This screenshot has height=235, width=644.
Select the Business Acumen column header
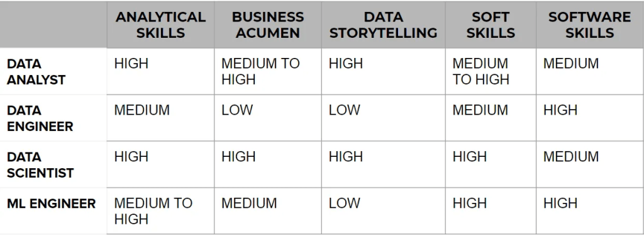[268, 25]
